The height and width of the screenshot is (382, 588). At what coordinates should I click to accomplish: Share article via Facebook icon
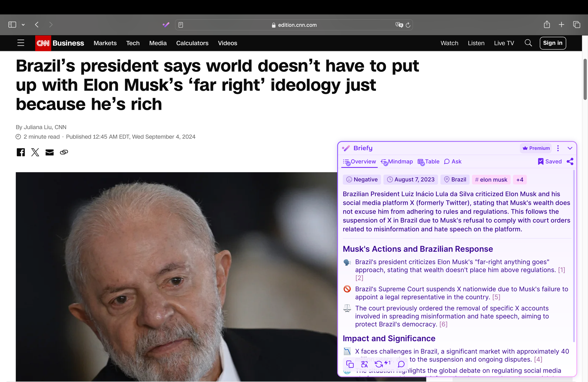coord(21,152)
